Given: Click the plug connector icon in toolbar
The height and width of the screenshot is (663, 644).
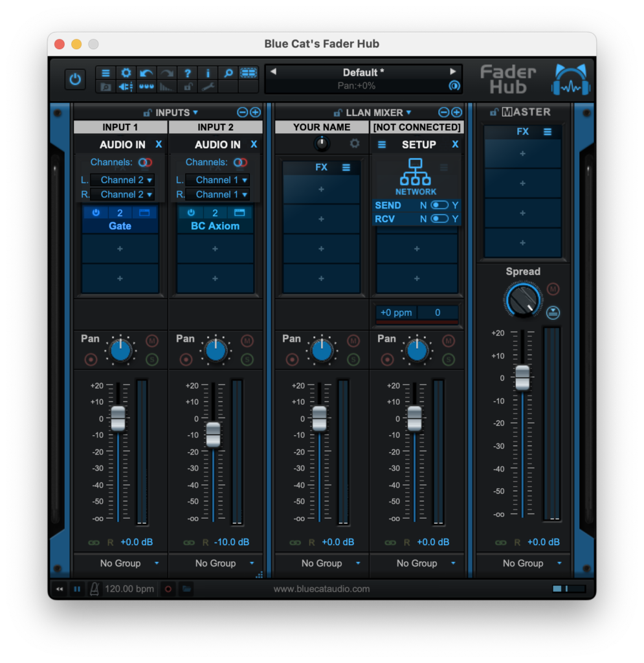Looking at the screenshot, I should 126,87.
